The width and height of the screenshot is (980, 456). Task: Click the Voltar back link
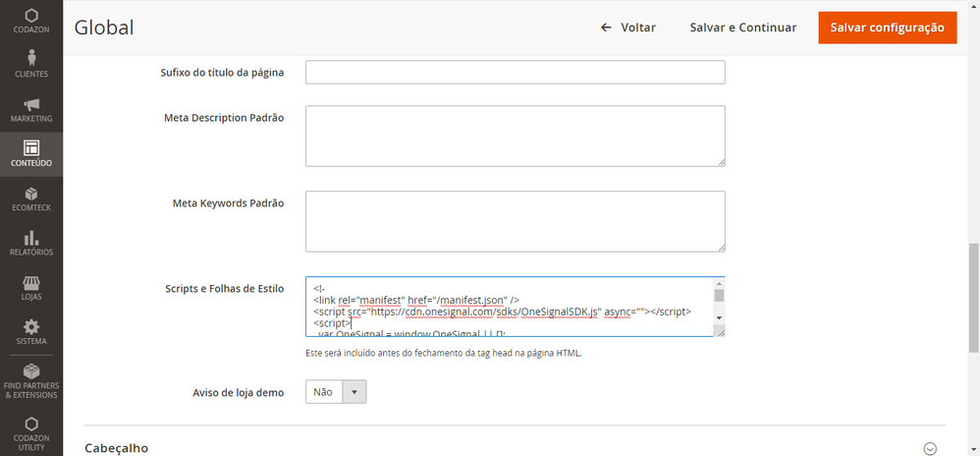[628, 28]
